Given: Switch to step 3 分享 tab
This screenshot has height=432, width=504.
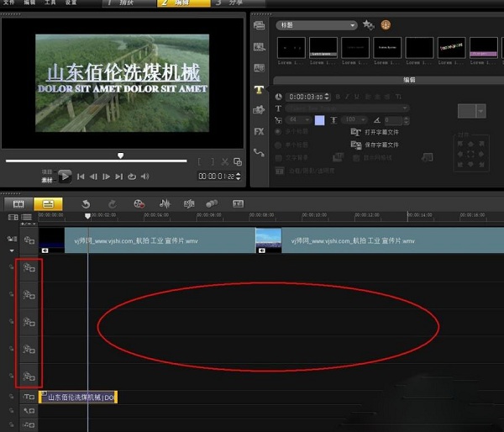Looking at the screenshot, I should click(239, 3).
